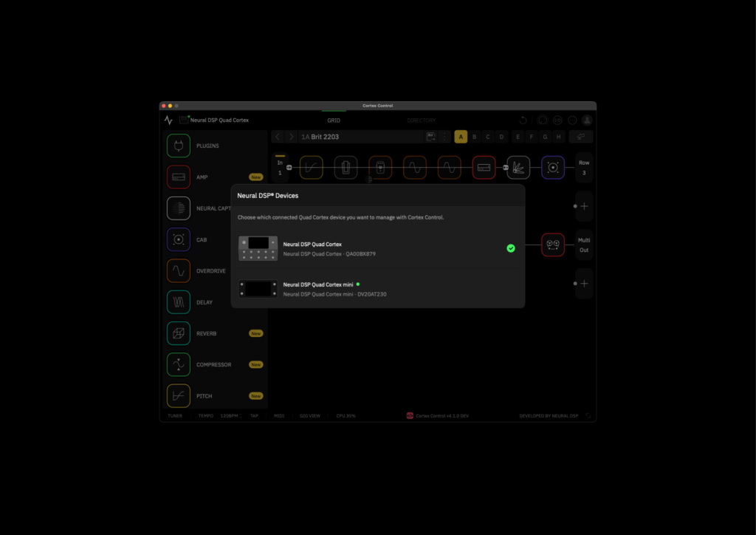
Task: Click the TEMPO label in status bar
Action: click(x=206, y=416)
